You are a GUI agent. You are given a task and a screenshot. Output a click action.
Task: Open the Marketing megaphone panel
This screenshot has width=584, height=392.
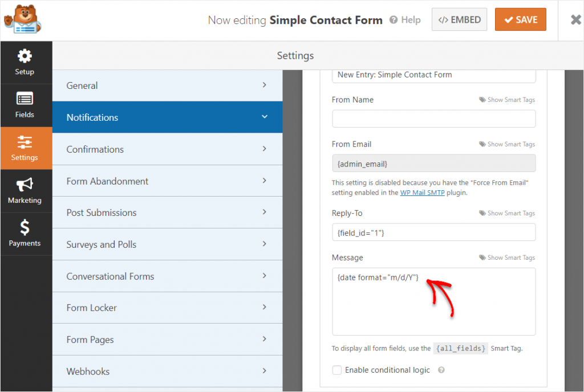point(25,191)
